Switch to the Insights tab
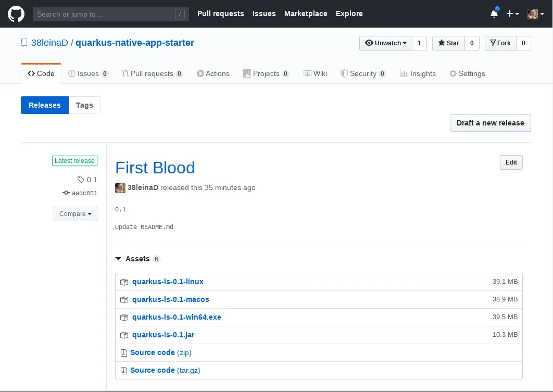 tap(418, 73)
